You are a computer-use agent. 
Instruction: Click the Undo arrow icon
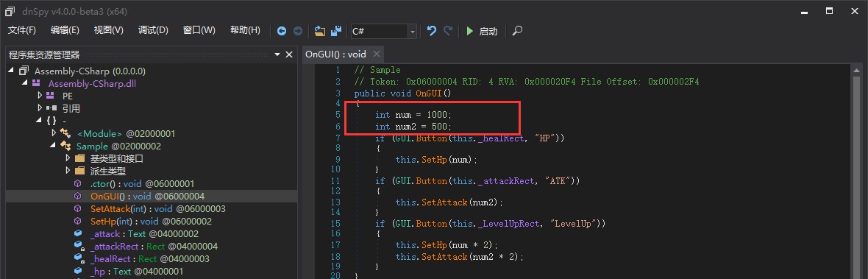(432, 32)
